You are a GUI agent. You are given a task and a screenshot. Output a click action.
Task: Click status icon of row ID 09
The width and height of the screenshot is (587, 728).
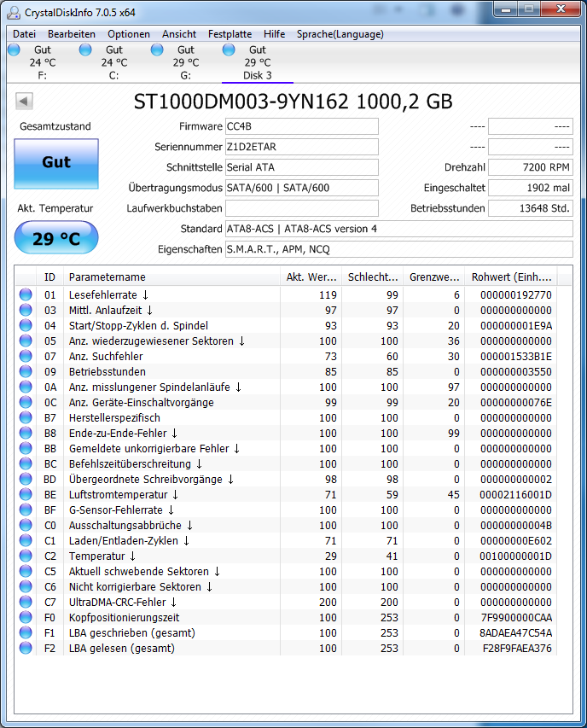[x=26, y=371]
